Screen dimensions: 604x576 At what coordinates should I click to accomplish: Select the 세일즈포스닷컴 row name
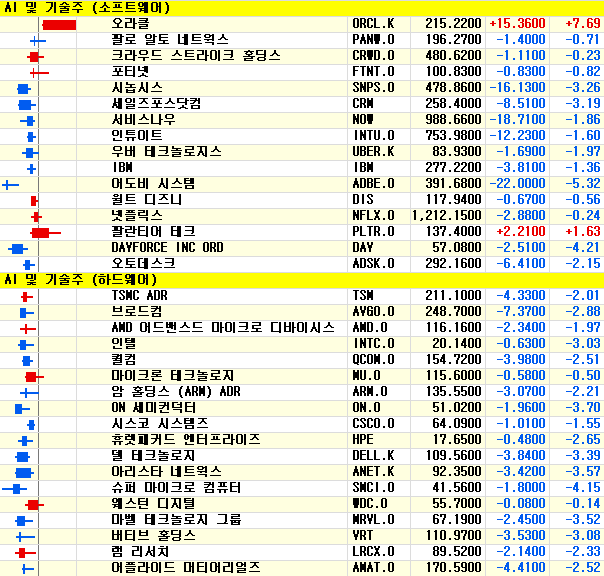click(156, 104)
